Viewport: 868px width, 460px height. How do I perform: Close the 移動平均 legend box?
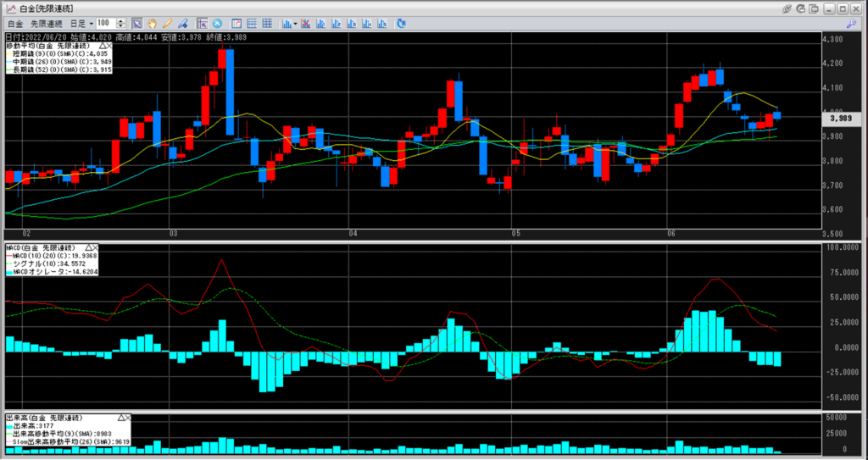(108, 46)
